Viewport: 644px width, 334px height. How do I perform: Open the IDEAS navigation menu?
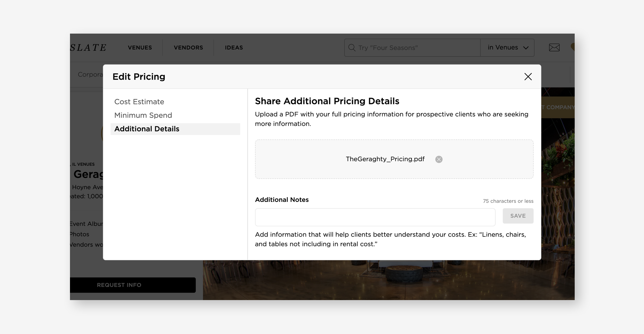coord(234,48)
